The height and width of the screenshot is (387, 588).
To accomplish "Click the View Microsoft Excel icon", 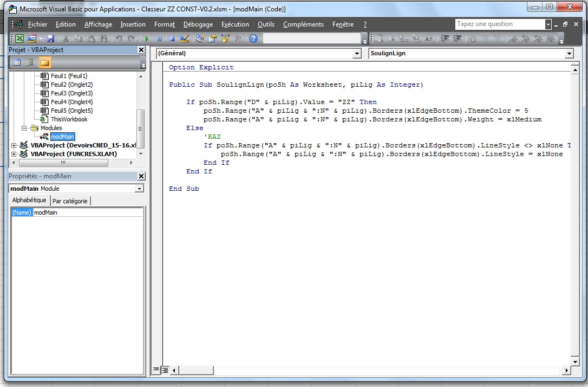I will [x=19, y=38].
